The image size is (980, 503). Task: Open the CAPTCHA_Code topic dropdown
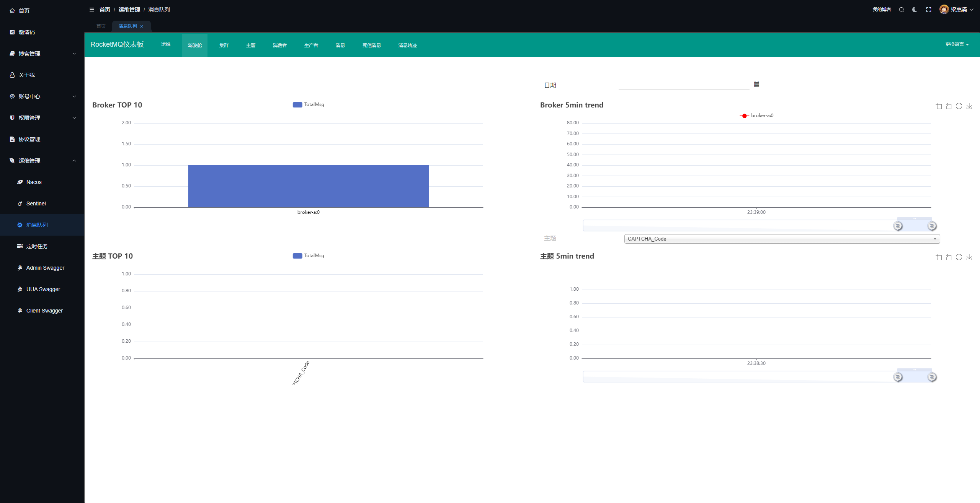coord(782,239)
